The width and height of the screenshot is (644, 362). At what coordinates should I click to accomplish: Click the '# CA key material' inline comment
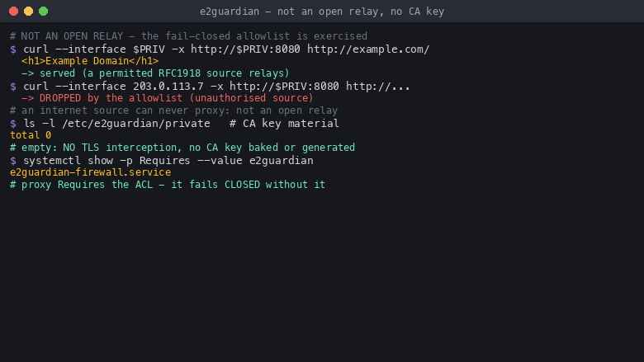(x=284, y=124)
